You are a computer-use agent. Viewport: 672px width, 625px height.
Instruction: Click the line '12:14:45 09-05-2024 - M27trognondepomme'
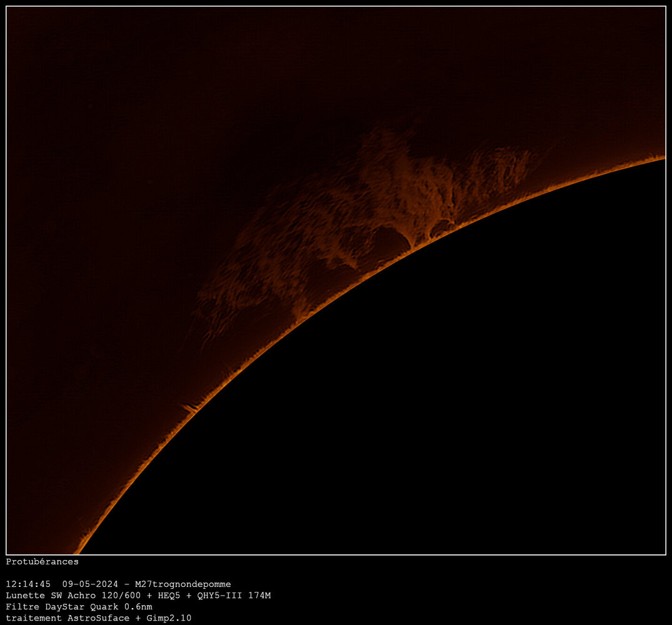[118, 584]
